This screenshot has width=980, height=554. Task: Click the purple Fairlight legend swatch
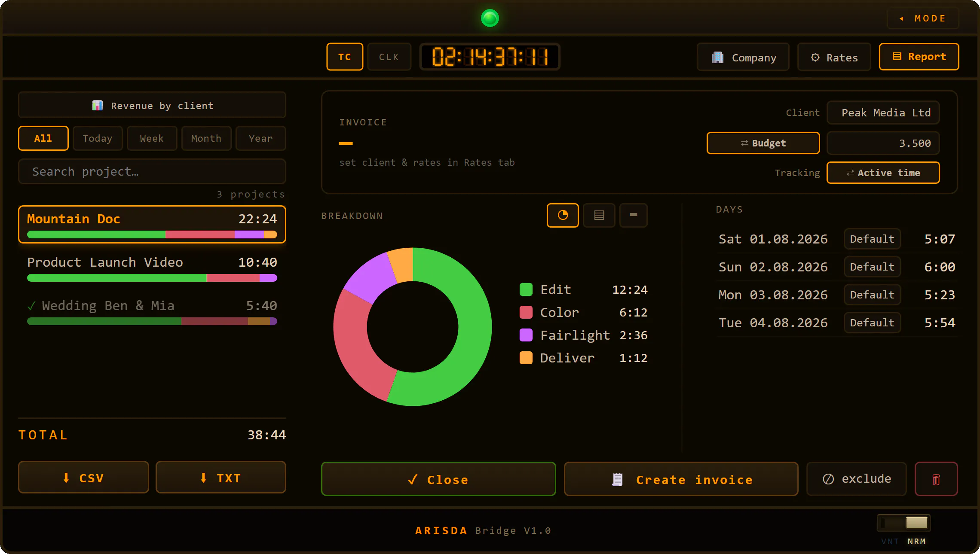(x=526, y=335)
